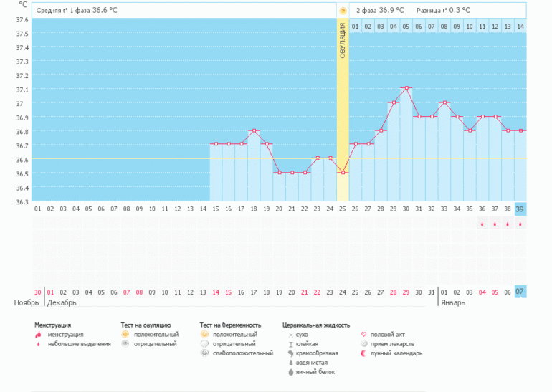Click the 36.3 value on the temperature axis
Screen dimensions: 552x392
(x=22, y=201)
